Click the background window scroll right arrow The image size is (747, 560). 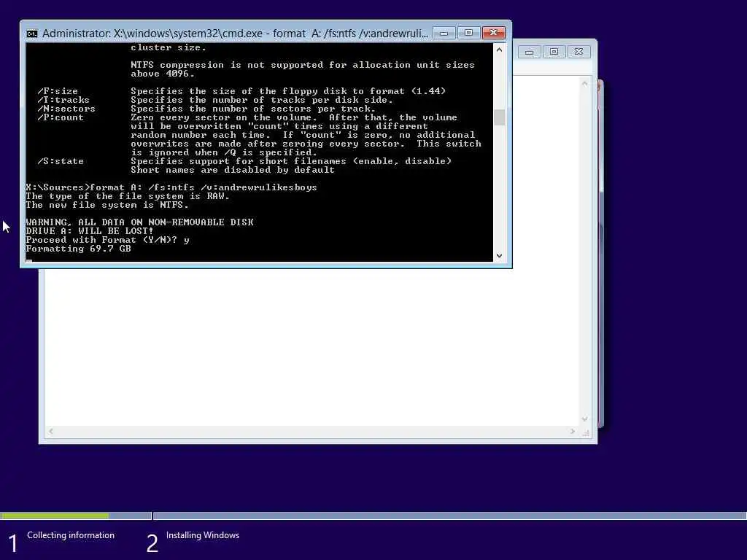pyautogui.click(x=572, y=432)
